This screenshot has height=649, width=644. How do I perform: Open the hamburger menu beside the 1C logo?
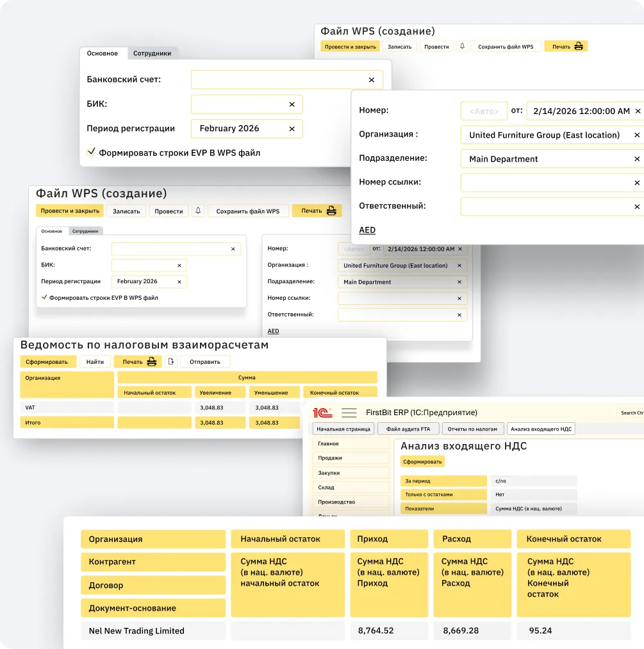[349, 413]
